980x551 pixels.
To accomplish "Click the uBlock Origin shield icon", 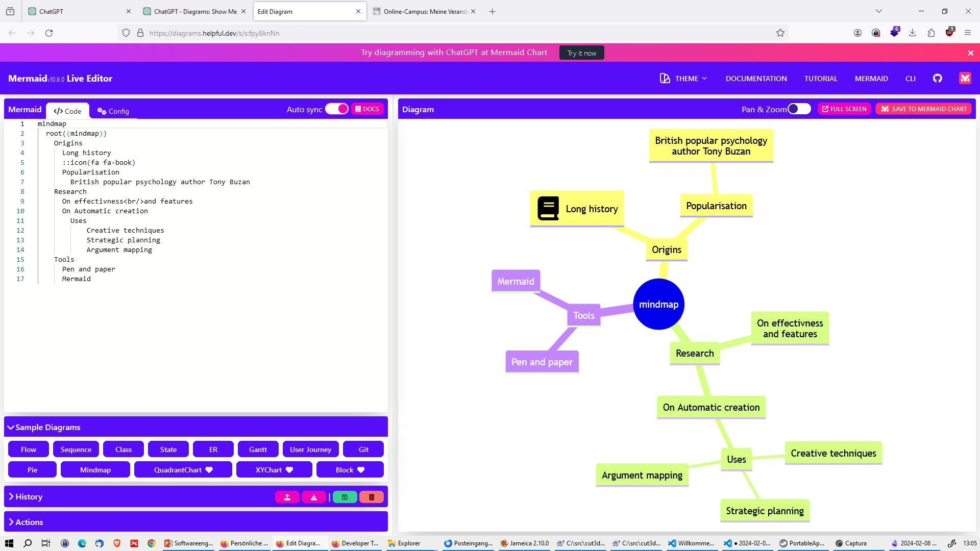I will click(x=949, y=33).
